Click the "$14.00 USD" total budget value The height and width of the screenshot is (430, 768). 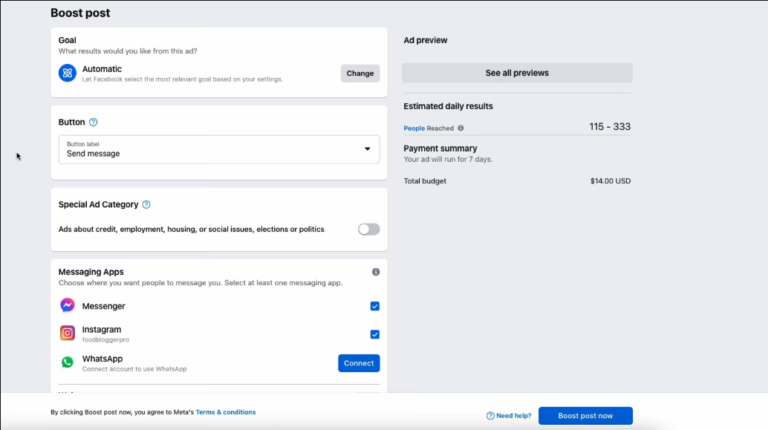(x=610, y=181)
